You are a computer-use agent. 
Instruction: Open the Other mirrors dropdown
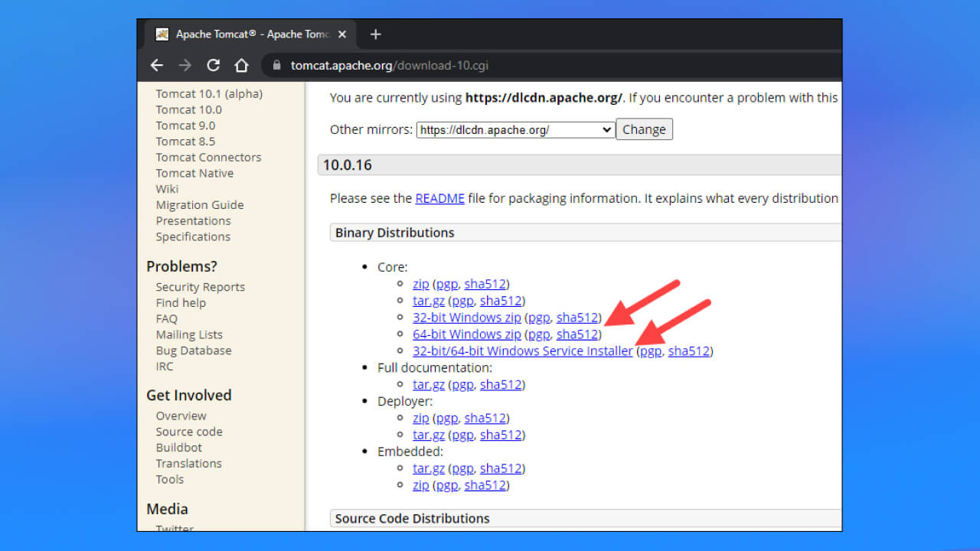(x=515, y=130)
